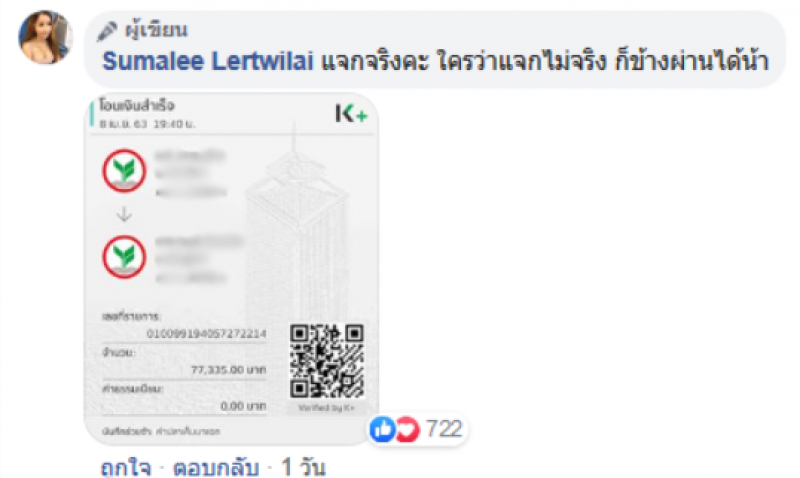Open the 722 reactions count list
Viewport: 800px width, 478px height.
(444, 429)
